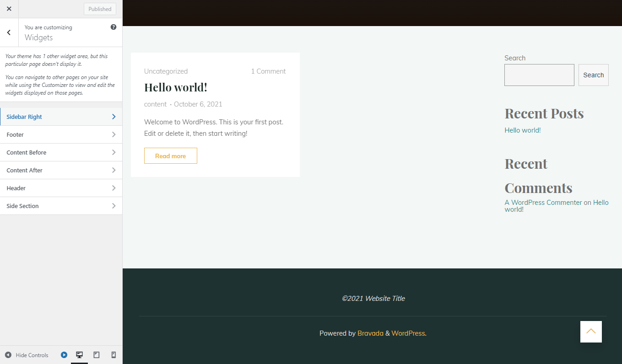This screenshot has height=364, width=622.
Task: Switch to mobile preview mode
Action: click(114, 355)
